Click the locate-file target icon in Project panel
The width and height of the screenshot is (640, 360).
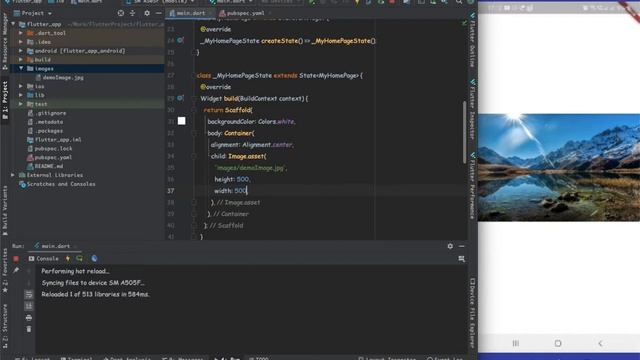[121, 13]
